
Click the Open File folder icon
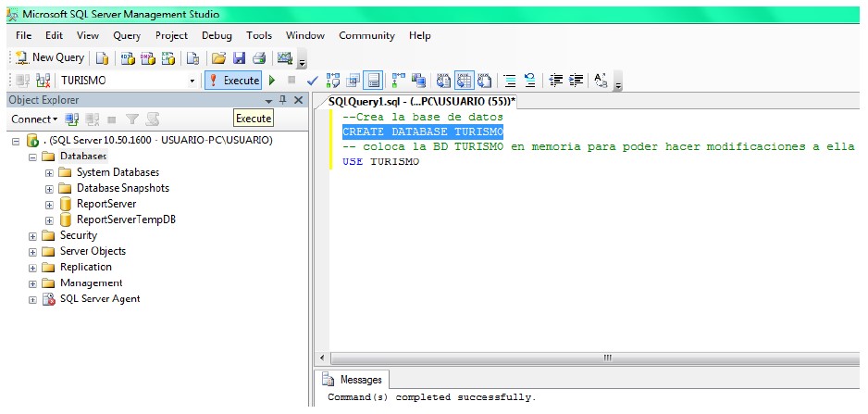[219, 58]
